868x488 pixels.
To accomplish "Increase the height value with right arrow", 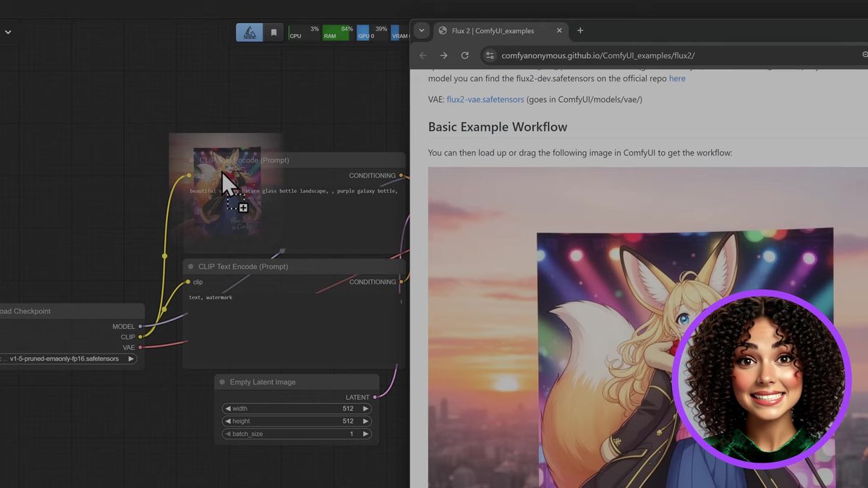I will (x=366, y=421).
